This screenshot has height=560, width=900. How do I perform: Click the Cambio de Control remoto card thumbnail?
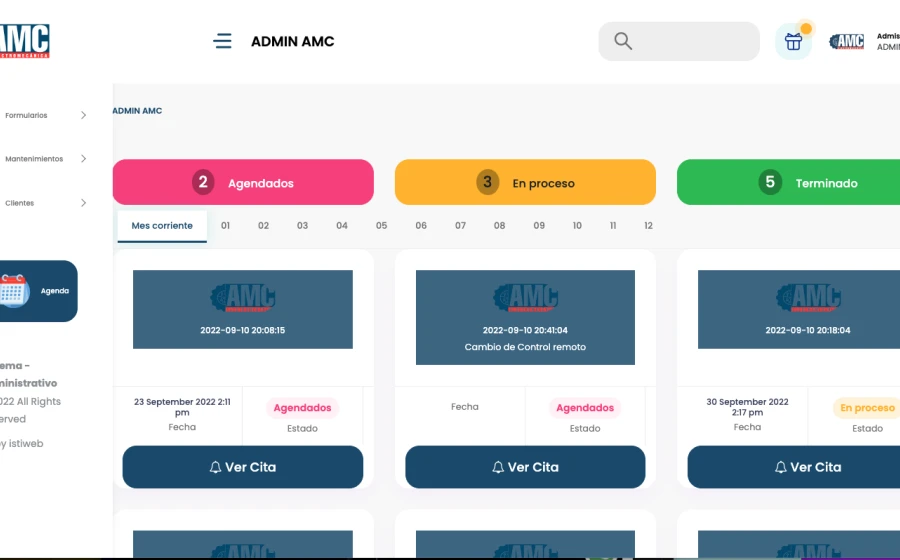[x=525, y=317]
